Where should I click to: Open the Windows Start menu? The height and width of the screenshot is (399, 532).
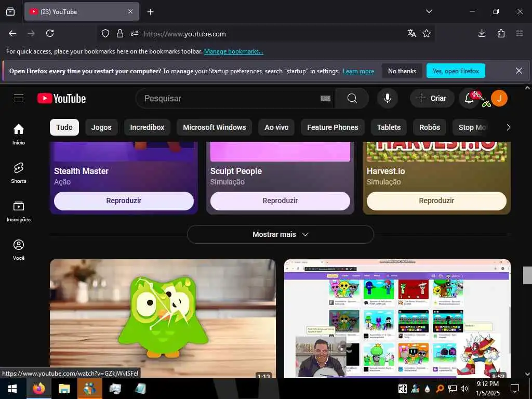coord(13,389)
